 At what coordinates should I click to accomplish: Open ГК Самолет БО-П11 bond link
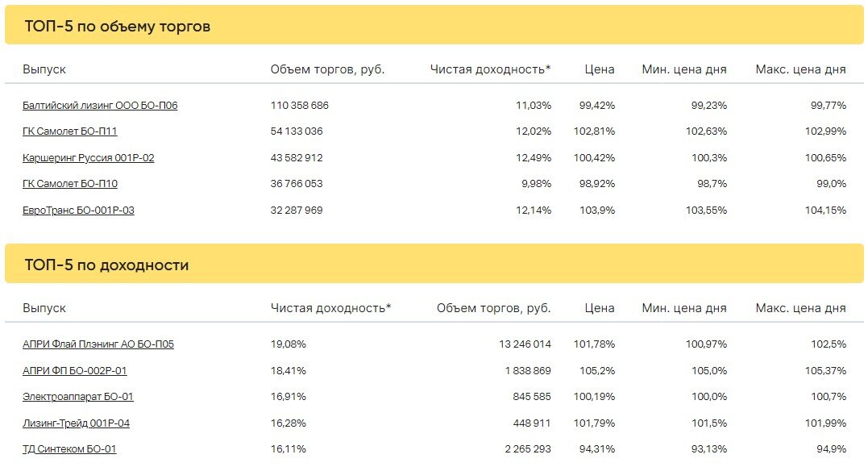point(70,131)
